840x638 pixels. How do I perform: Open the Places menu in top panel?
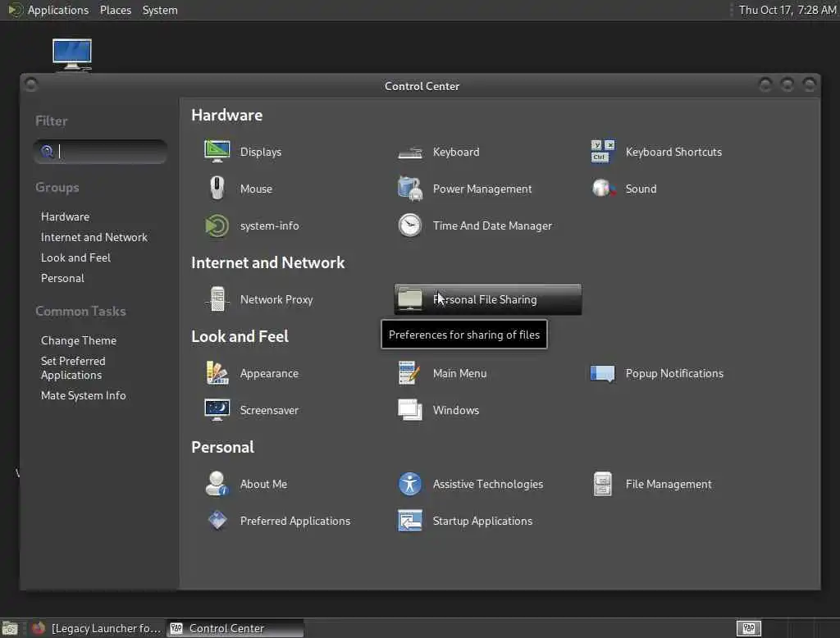[116, 10]
